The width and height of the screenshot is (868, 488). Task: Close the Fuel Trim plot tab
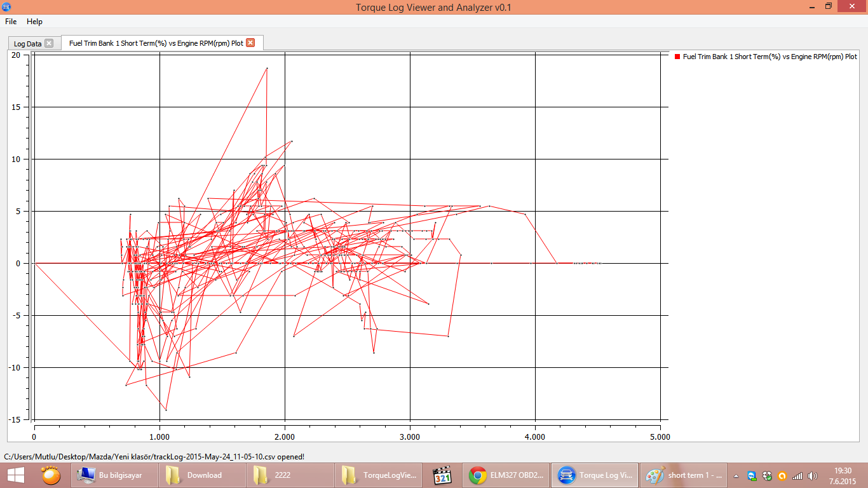250,43
